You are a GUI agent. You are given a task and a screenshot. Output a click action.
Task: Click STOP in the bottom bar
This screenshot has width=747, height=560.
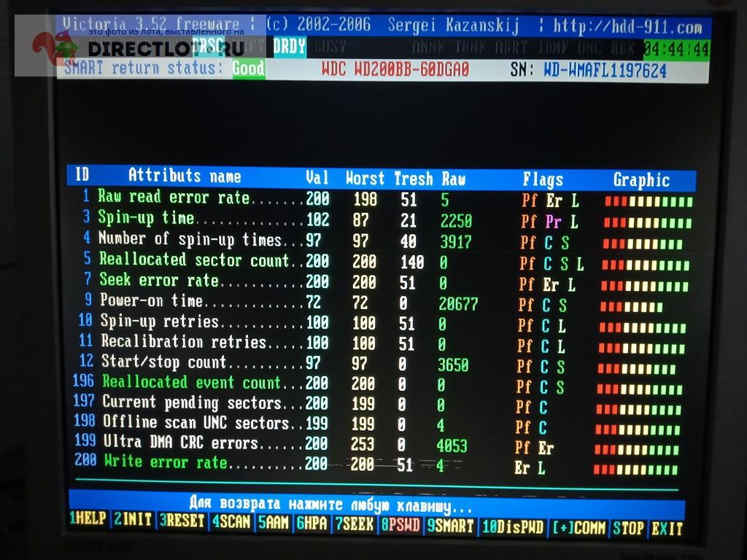click(x=628, y=529)
